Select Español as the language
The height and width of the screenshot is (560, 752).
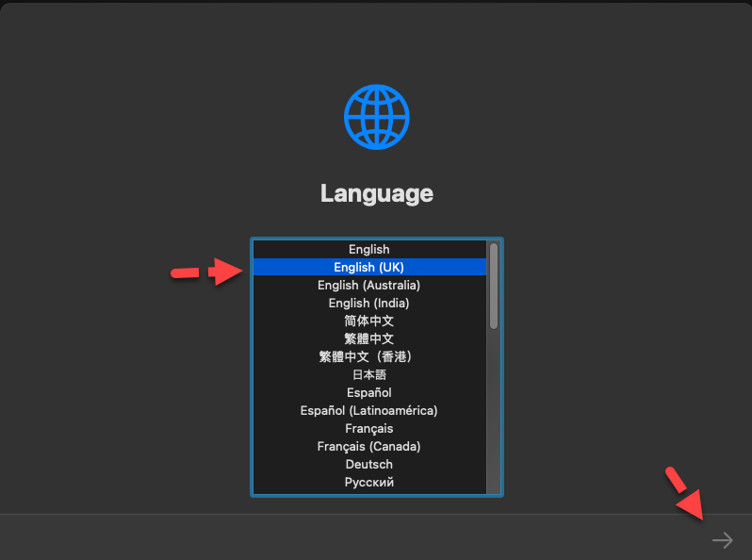point(368,393)
